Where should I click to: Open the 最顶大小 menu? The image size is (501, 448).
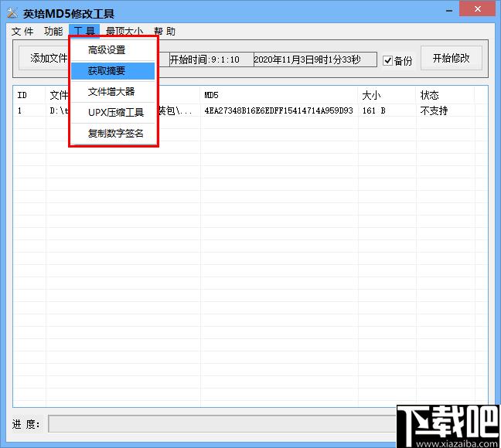click(x=124, y=32)
